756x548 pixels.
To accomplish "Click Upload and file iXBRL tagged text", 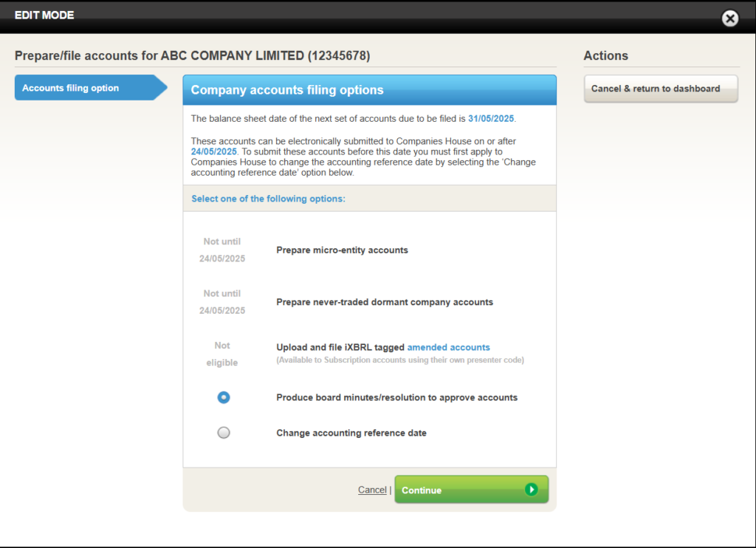I will click(340, 347).
